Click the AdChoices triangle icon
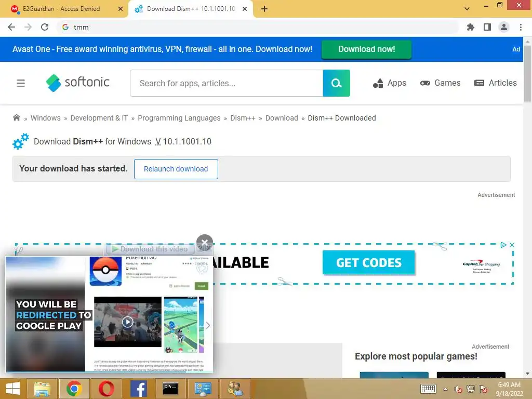This screenshot has width=532, height=399. click(x=503, y=245)
